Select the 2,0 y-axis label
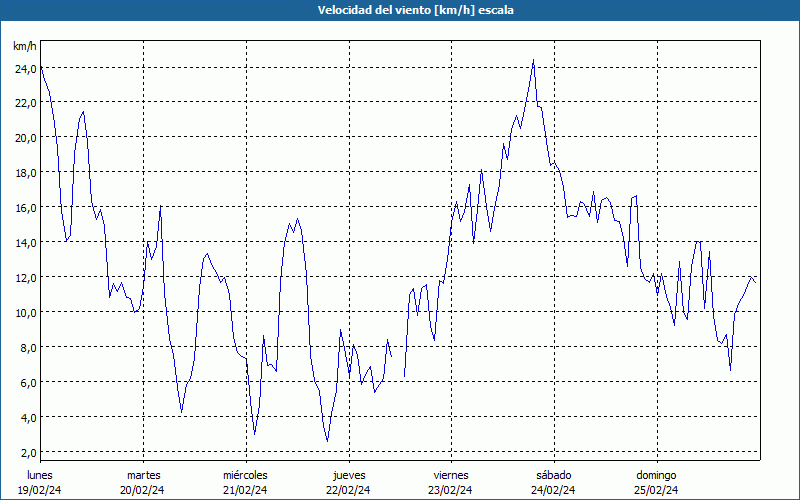Viewport: 800px width, 500px height. coord(28,453)
